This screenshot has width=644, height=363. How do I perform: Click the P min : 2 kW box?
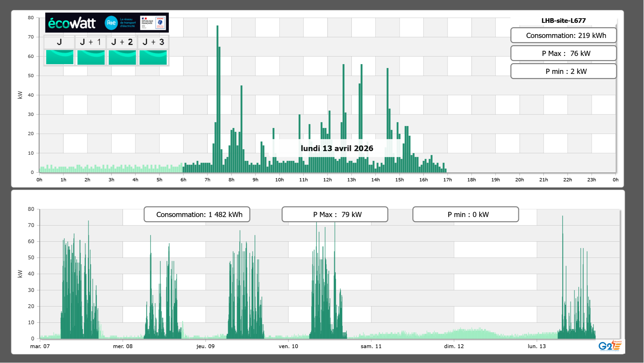click(x=563, y=71)
